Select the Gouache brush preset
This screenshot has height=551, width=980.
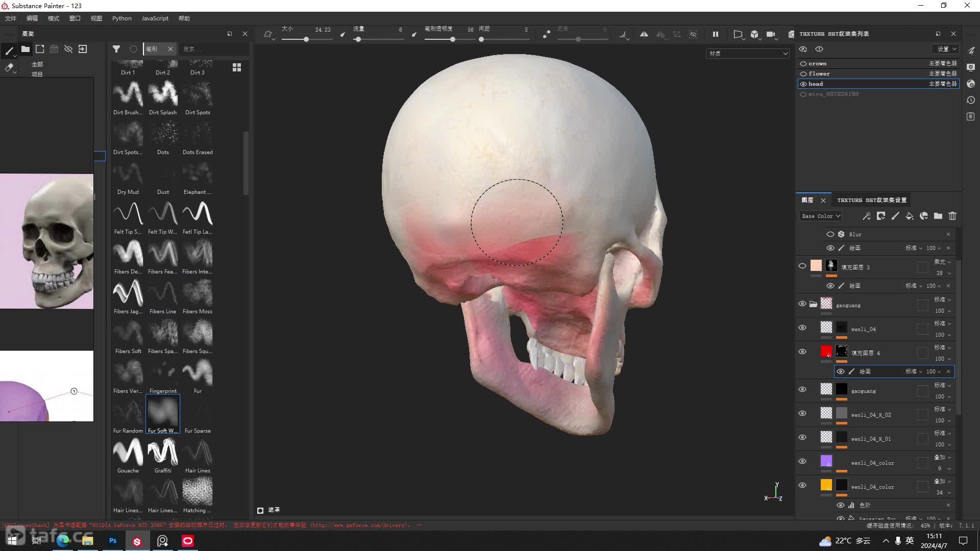pyautogui.click(x=128, y=456)
